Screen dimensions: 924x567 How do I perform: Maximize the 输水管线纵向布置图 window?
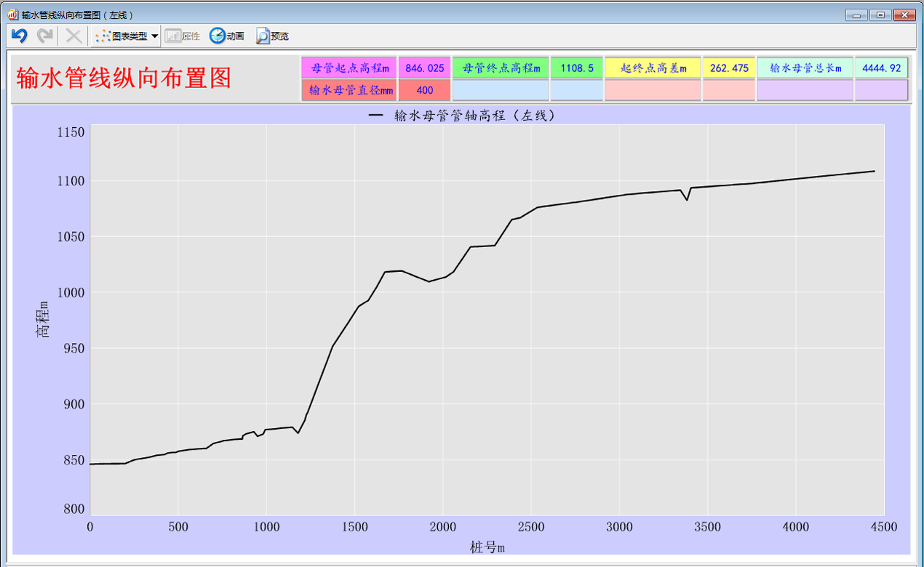pyautogui.click(x=880, y=15)
